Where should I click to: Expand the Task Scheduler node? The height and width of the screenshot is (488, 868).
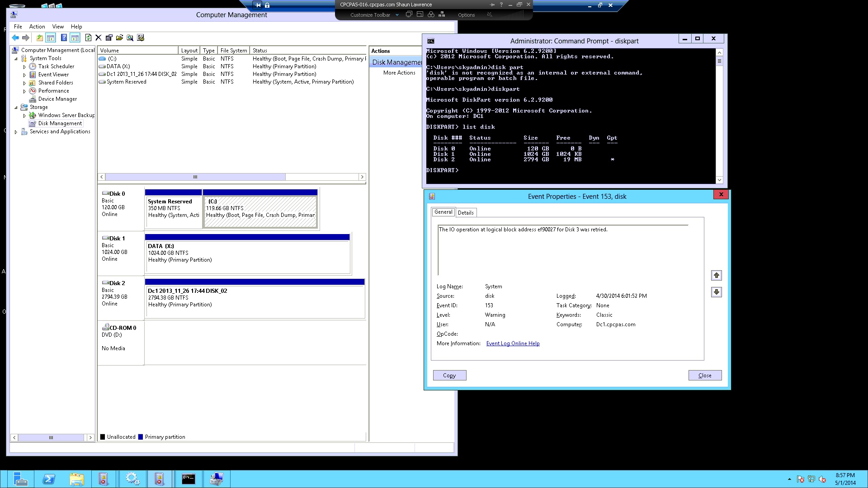[24, 67]
